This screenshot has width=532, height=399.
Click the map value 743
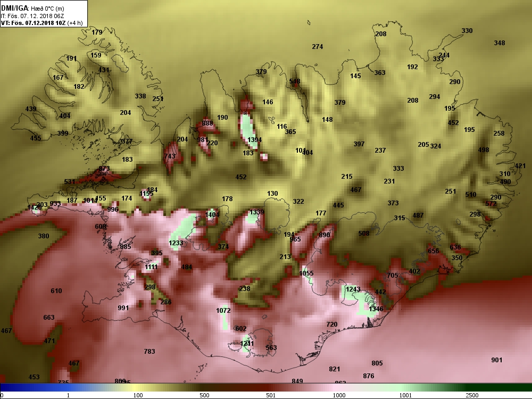click(170, 156)
